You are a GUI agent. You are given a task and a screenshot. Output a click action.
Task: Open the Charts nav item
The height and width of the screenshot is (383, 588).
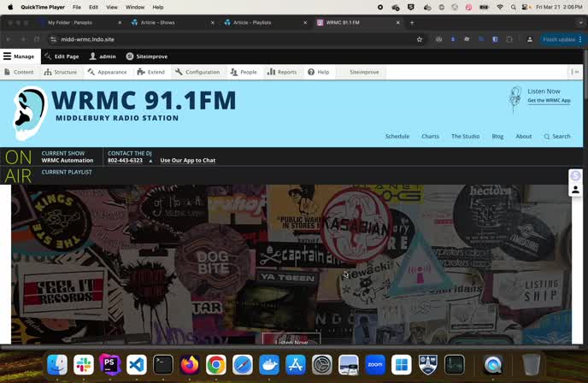click(430, 136)
